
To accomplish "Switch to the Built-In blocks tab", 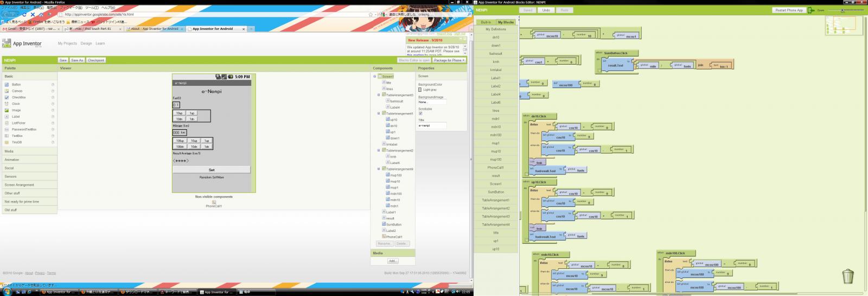I will [486, 22].
